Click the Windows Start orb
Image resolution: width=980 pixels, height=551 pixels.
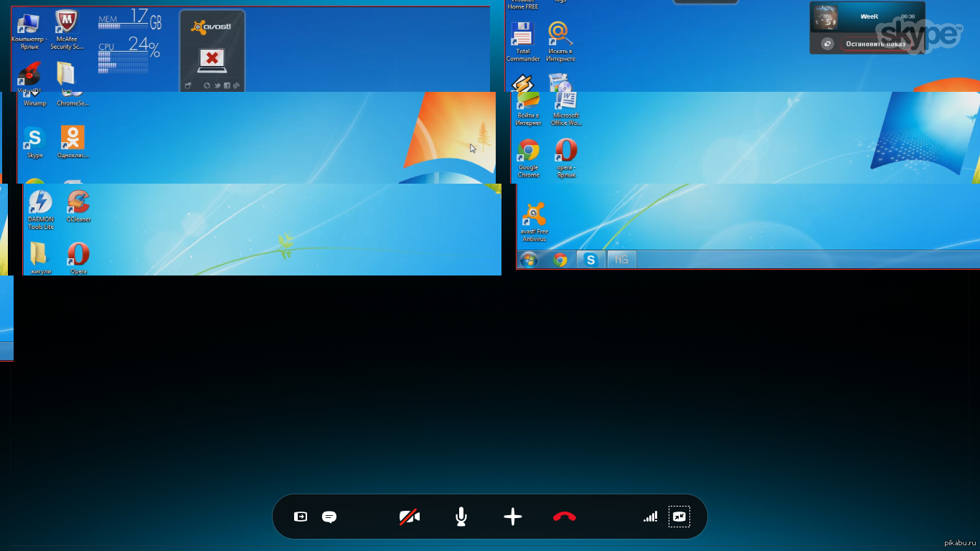pyautogui.click(x=529, y=260)
